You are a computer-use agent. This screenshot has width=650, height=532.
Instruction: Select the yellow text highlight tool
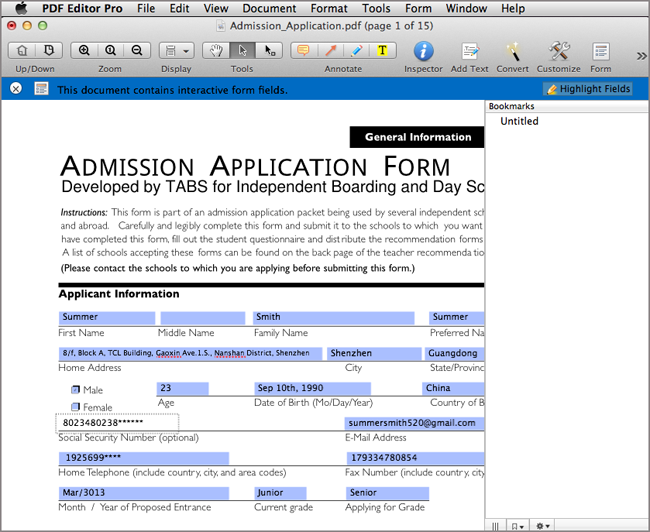(382, 50)
